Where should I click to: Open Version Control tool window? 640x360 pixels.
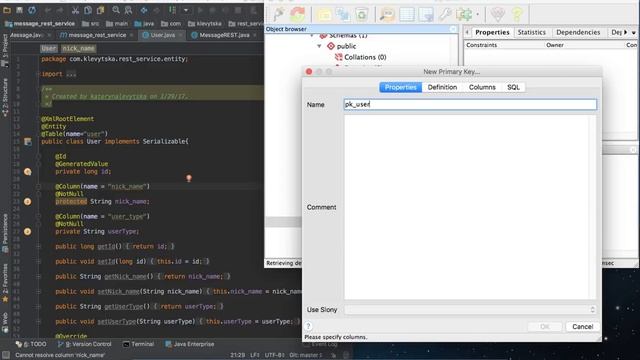[85, 344]
